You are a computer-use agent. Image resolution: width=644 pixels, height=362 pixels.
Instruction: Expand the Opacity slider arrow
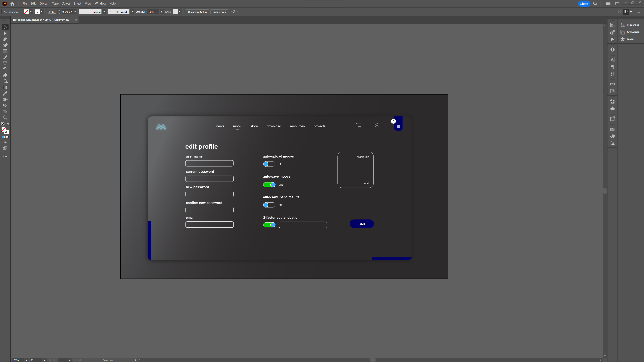coord(161,12)
